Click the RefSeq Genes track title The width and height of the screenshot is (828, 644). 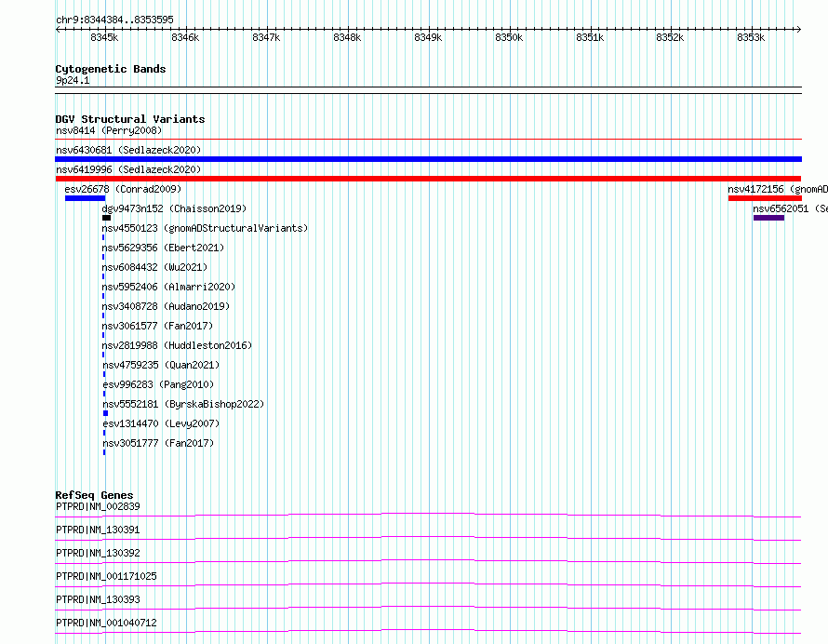pos(94,495)
